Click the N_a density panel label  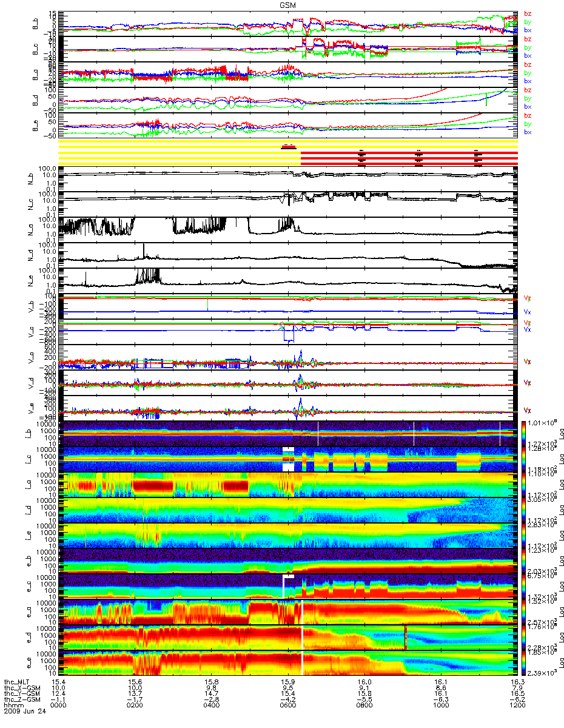31,230
